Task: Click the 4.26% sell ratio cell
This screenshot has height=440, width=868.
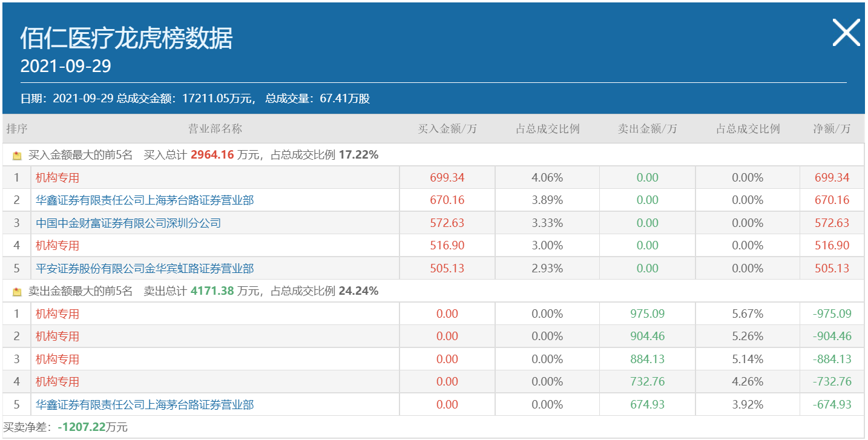Action: [748, 382]
